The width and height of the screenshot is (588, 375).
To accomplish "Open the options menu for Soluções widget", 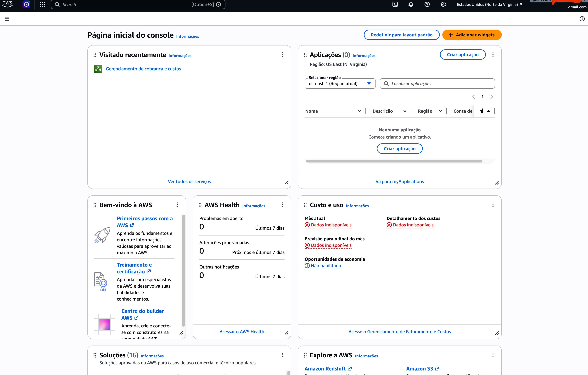I will click(283, 355).
